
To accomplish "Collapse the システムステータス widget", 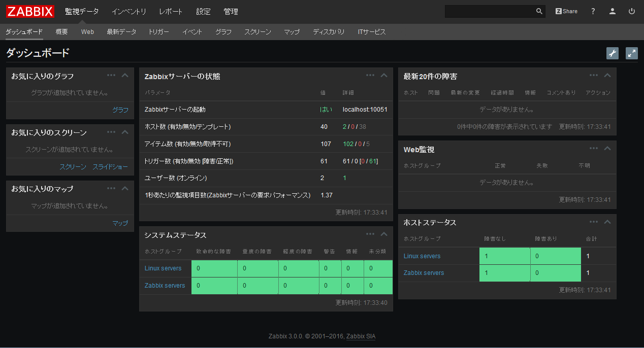I will [x=384, y=234].
